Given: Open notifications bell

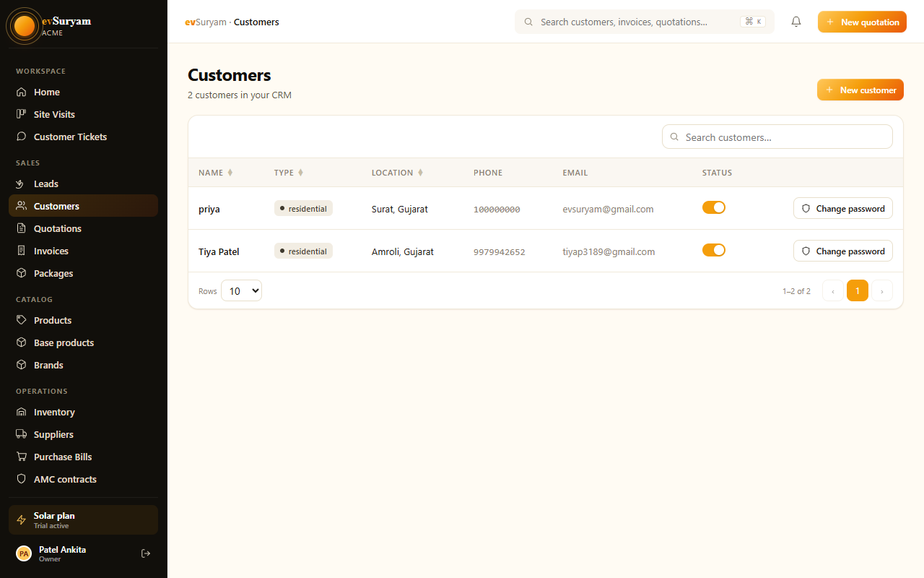Looking at the screenshot, I should click(796, 22).
